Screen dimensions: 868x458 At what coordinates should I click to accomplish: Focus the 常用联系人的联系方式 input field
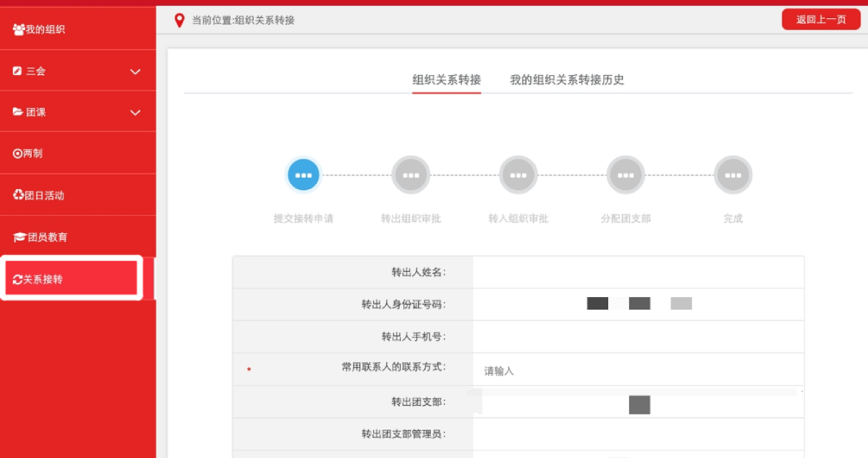click(x=637, y=371)
